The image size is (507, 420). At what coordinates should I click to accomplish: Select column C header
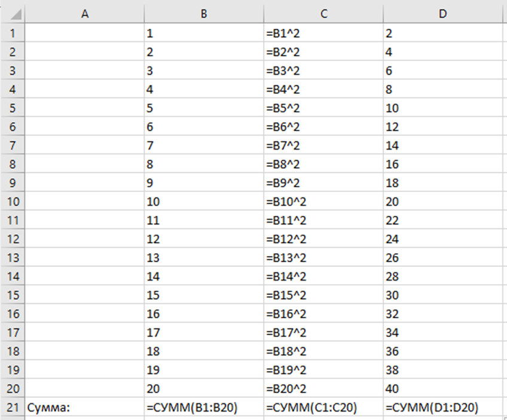click(x=323, y=14)
